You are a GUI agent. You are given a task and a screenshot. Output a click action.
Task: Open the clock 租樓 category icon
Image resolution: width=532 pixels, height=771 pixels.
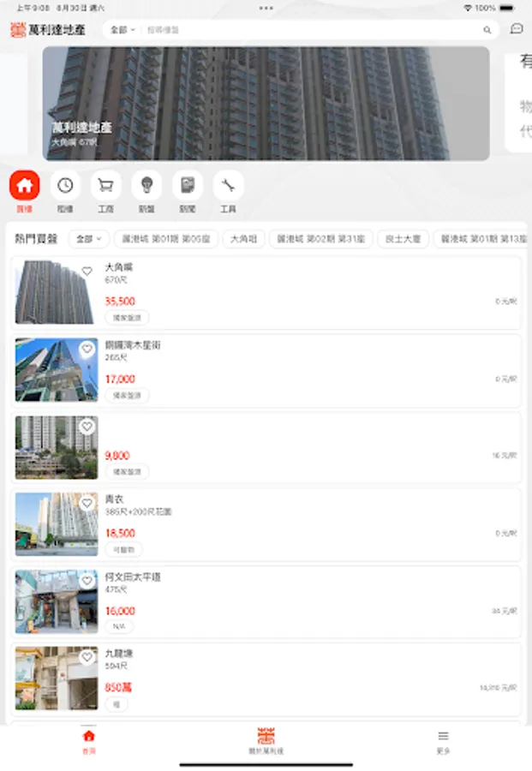65,186
